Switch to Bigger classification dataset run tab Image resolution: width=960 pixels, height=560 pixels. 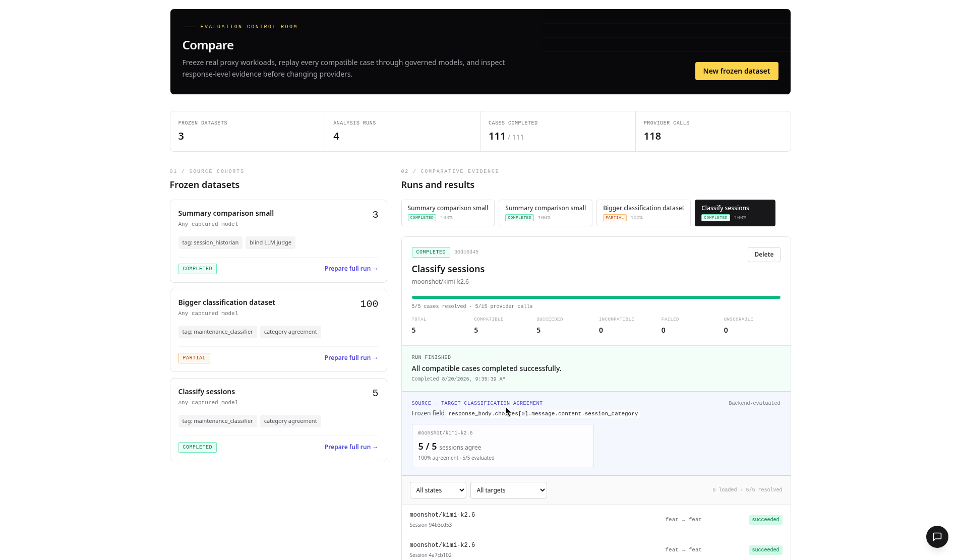[x=643, y=213]
